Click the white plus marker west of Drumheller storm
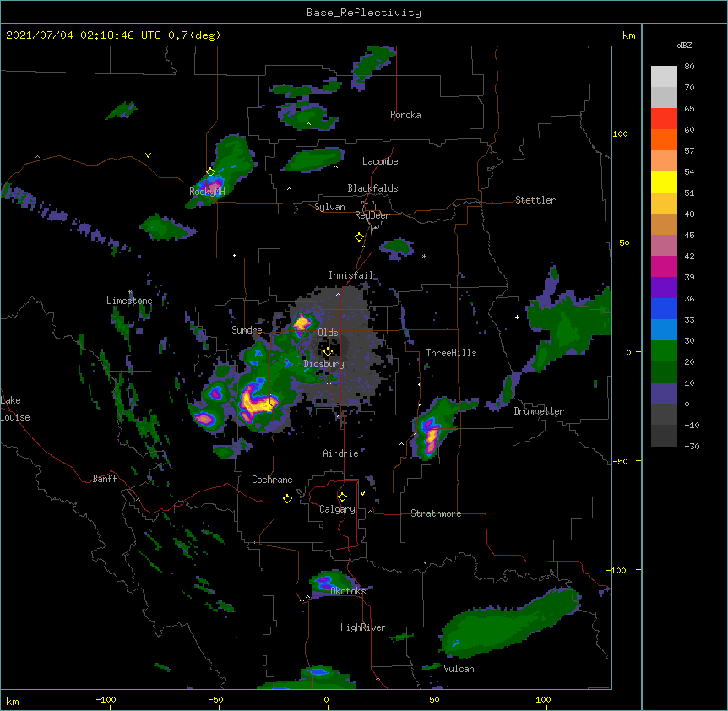 coord(517,317)
